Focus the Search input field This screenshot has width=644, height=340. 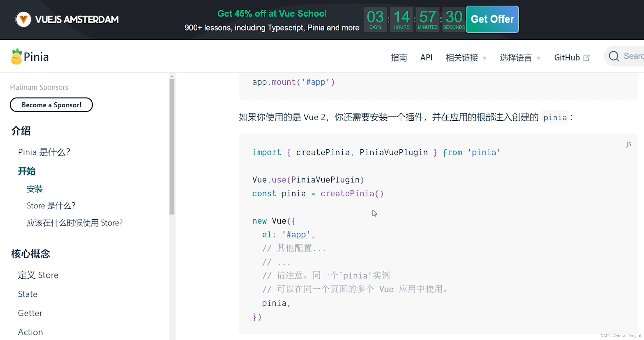coord(624,56)
